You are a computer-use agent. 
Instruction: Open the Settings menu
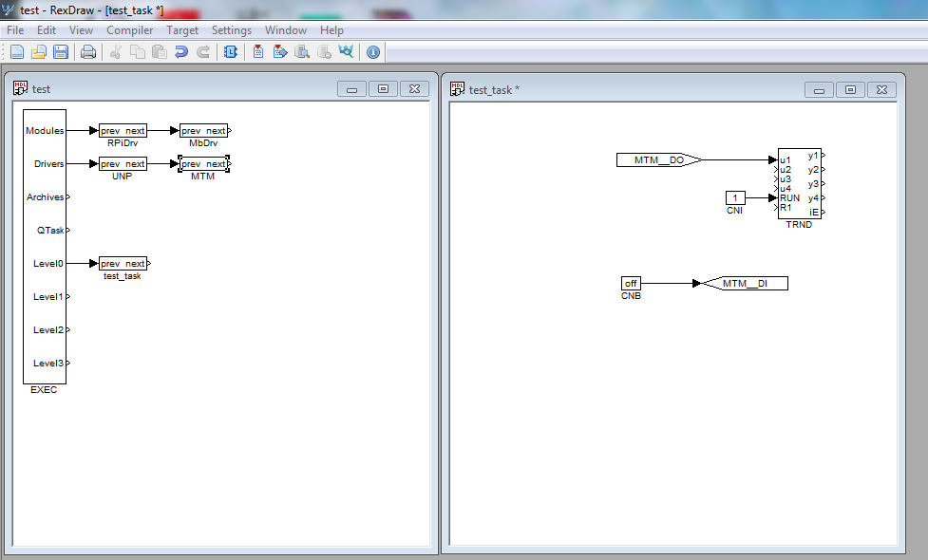(232, 30)
